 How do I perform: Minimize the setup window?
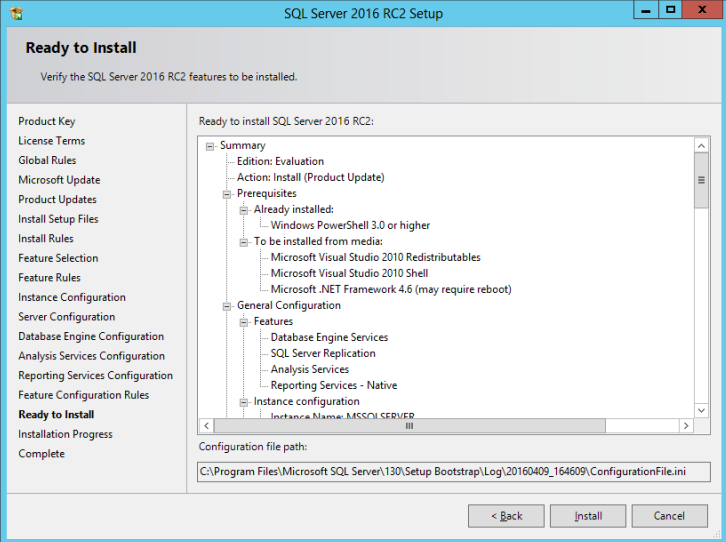tap(645, 10)
